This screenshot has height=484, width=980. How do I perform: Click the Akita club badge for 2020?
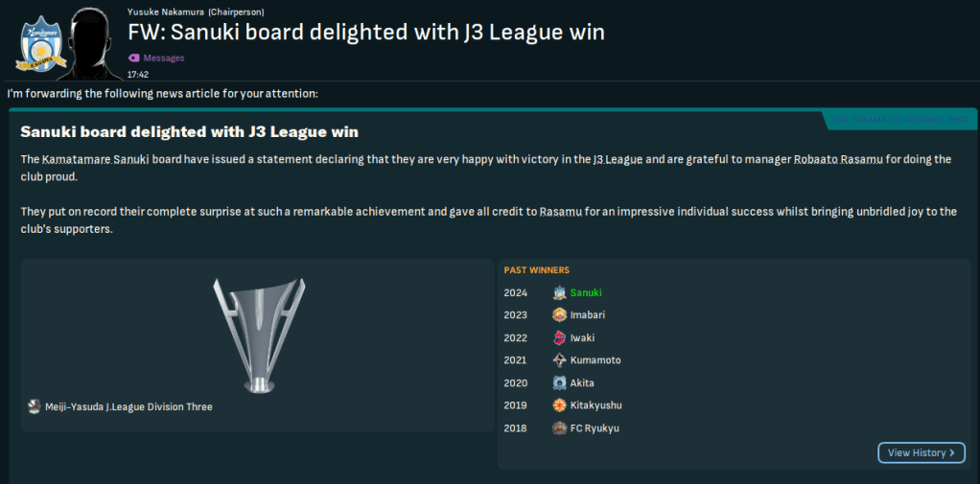[x=560, y=383]
